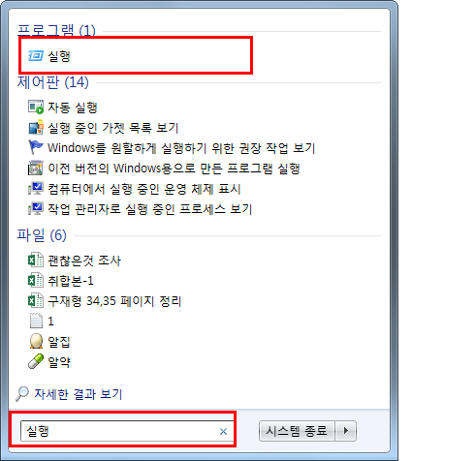Clear the search box with the X
The width and height of the screenshot is (476, 461).
coord(223,431)
